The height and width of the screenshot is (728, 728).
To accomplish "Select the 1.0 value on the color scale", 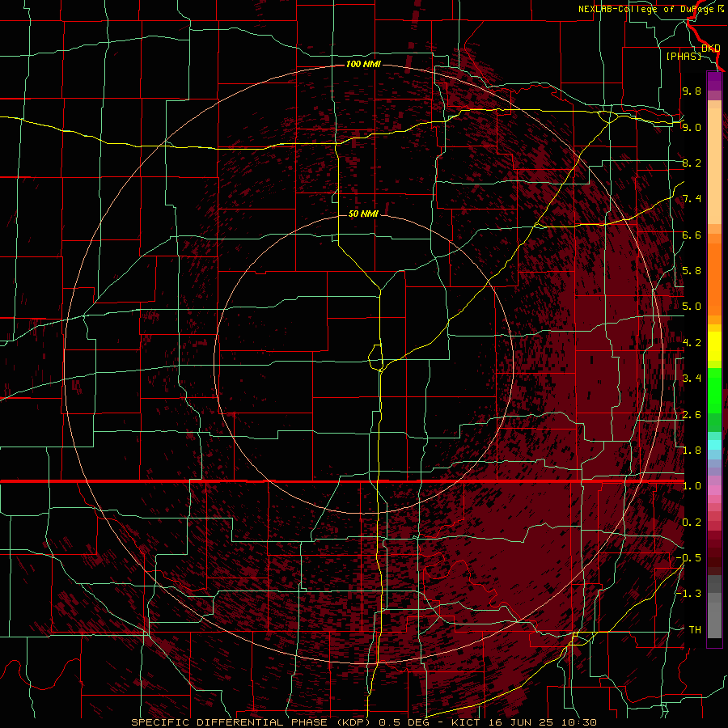I will (x=692, y=486).
